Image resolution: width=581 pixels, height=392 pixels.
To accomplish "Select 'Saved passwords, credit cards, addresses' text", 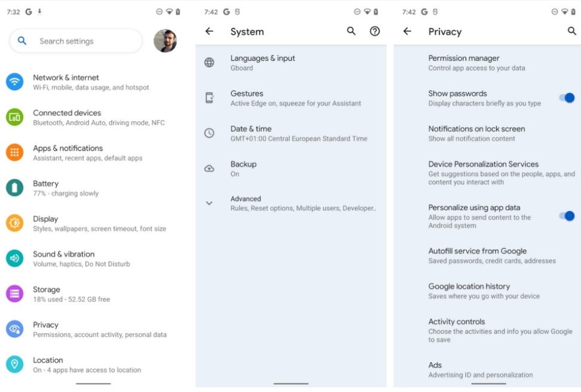I will (492, 261).
